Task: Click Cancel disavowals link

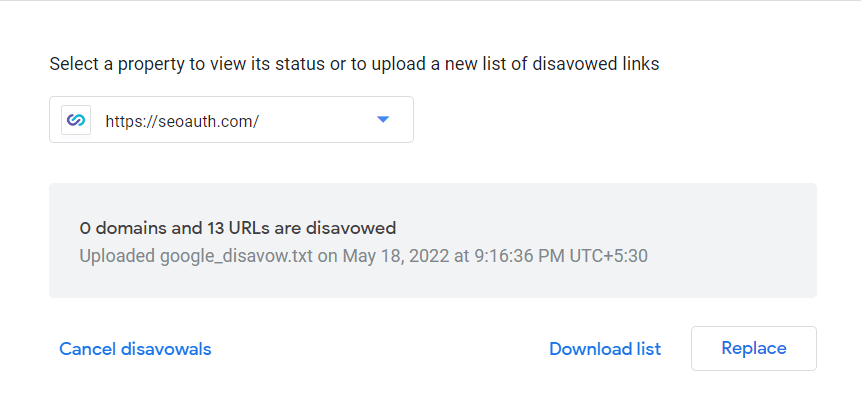Action: pyautogui.click(x=135, y=349)
